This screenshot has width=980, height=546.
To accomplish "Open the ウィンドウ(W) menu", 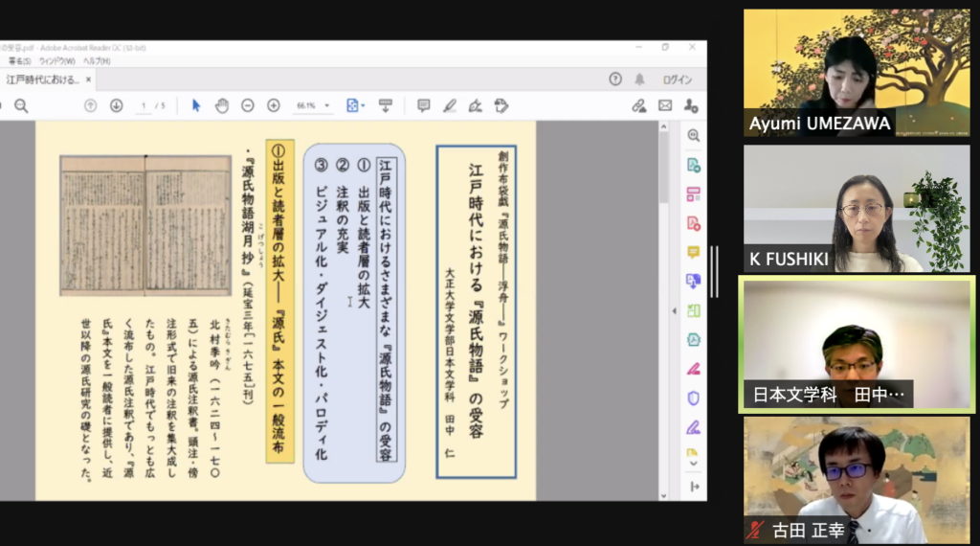I will click(x=56, y=60).
